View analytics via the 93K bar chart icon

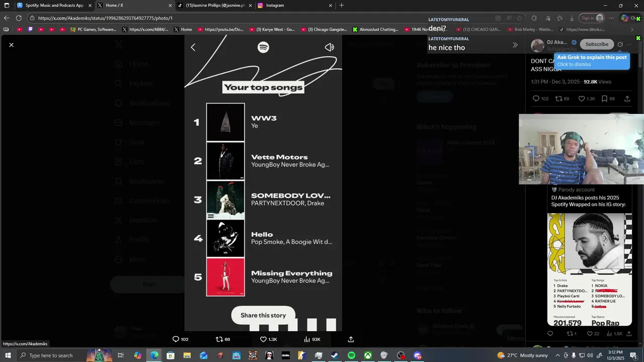[x=312, y=339]
